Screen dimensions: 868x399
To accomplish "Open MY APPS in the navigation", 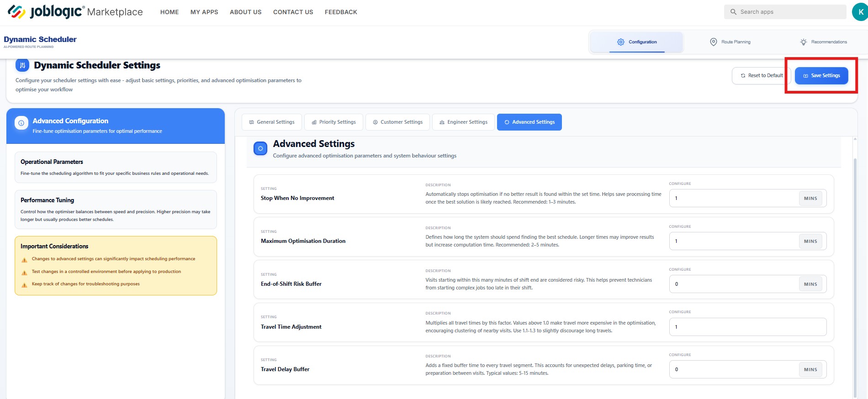I will tap(204, 12).
